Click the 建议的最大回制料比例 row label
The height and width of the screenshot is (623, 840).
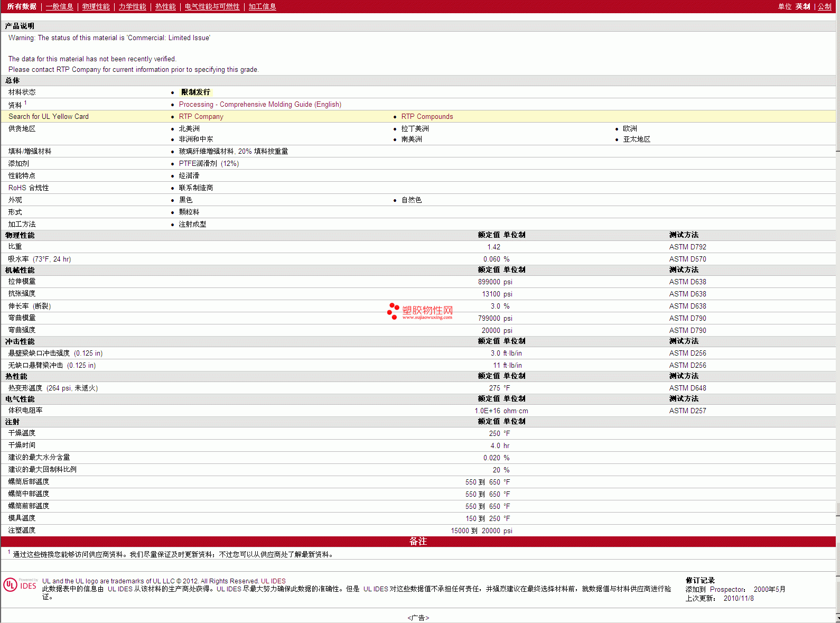42,470
